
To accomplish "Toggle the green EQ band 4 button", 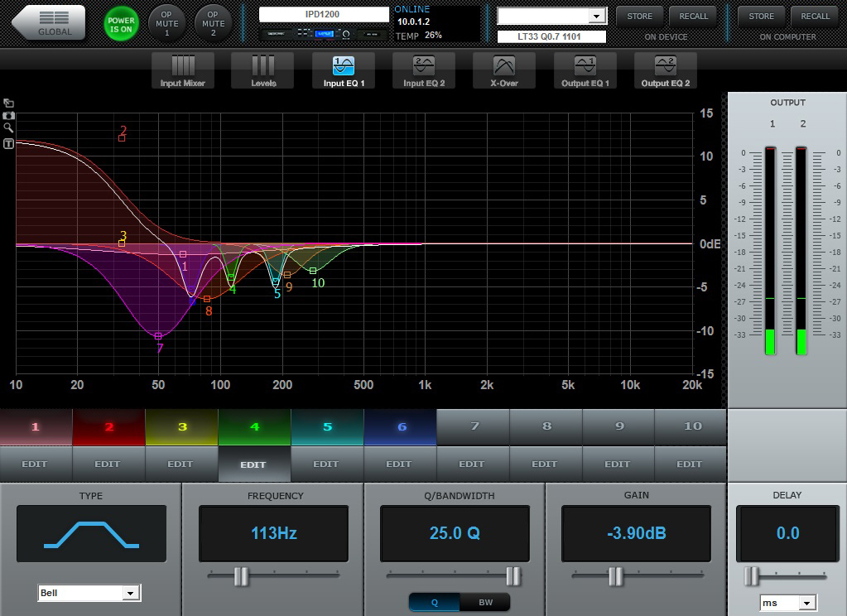I will click(255, 427).
